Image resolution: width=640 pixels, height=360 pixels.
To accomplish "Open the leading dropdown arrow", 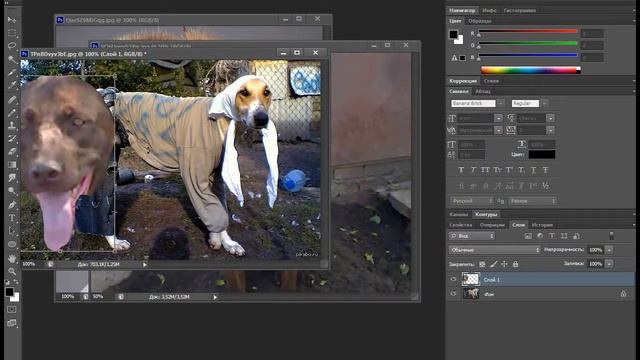I will coord(551,118).
